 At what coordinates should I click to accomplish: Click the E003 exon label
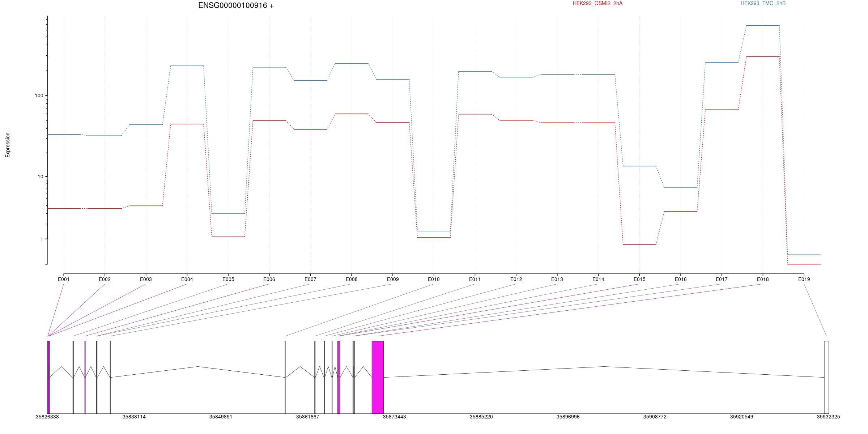coord(146,279)
